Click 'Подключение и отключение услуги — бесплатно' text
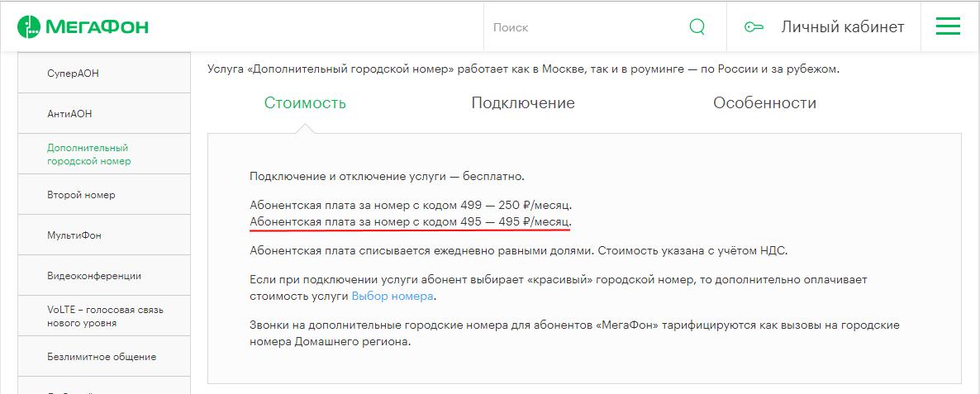 (x=387, y=176)
